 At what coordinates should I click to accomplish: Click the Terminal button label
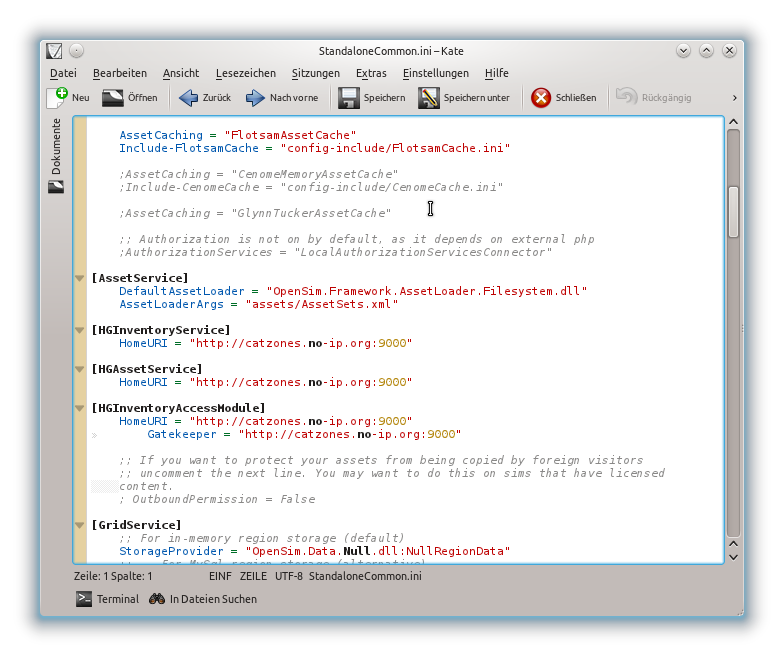tap(118, 599)
